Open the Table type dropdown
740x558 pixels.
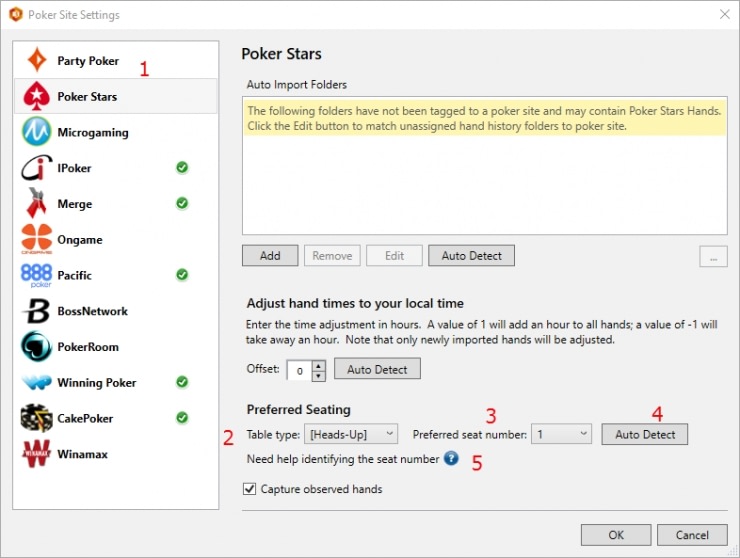click(x=351, y=434)
